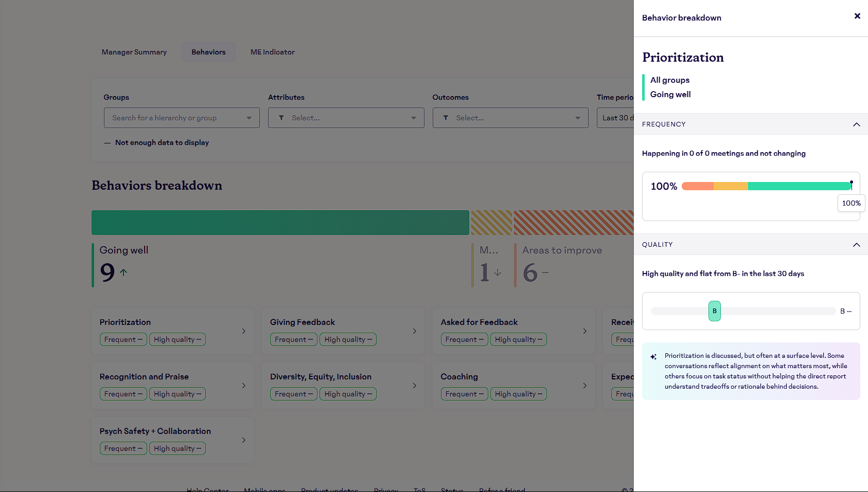The image size is (868, 492).
Task: Click the Giving Feedback card title
Action: point(303,322)
